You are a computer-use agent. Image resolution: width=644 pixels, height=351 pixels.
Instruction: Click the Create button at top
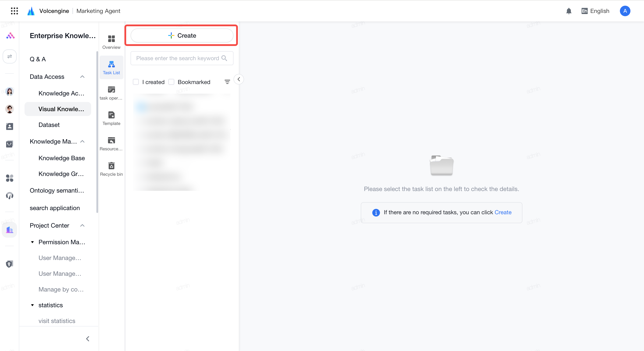(x=182, y=35)
